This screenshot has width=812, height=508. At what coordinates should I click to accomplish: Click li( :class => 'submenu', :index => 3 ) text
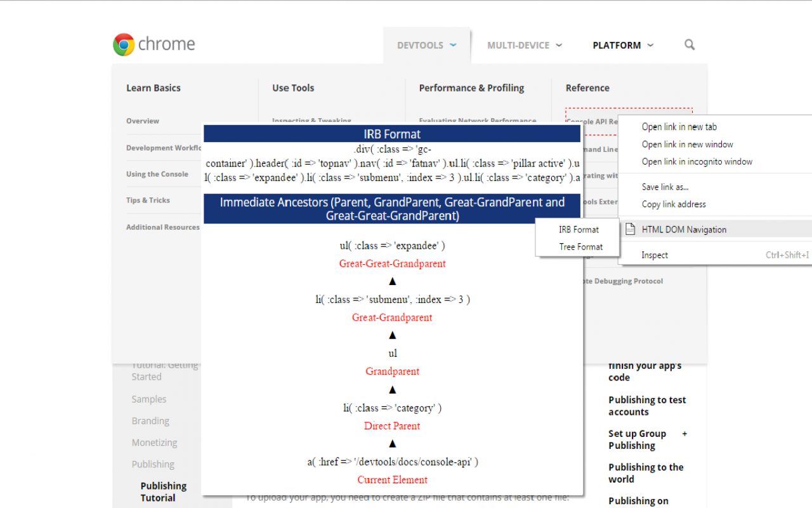pyautogui.click(x=393, y=299)
